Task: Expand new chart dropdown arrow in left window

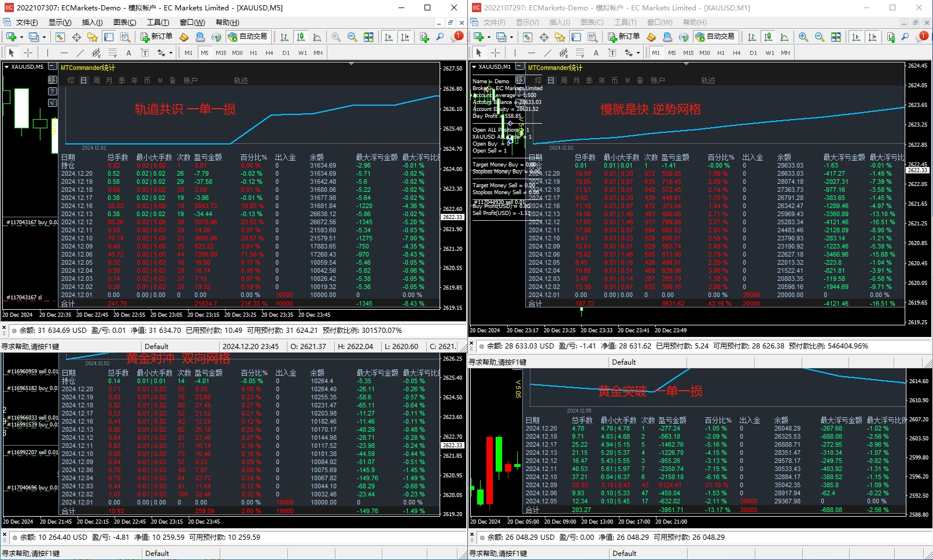Action: (21, 37)
